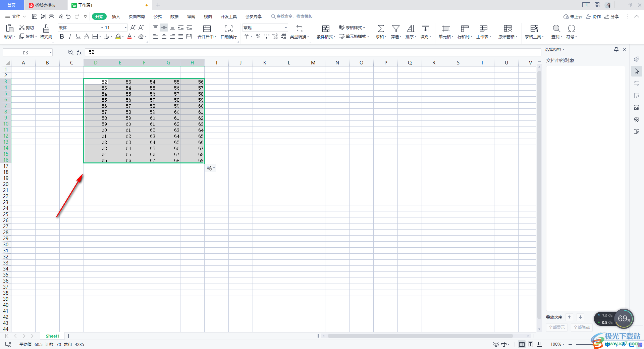Click the Undo arrow icon

[68, 16]
